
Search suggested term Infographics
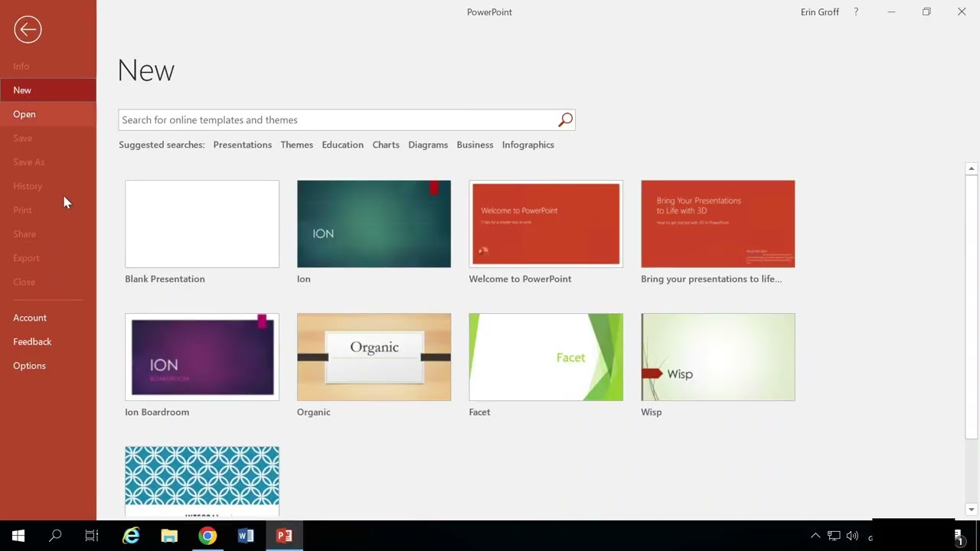528,145
